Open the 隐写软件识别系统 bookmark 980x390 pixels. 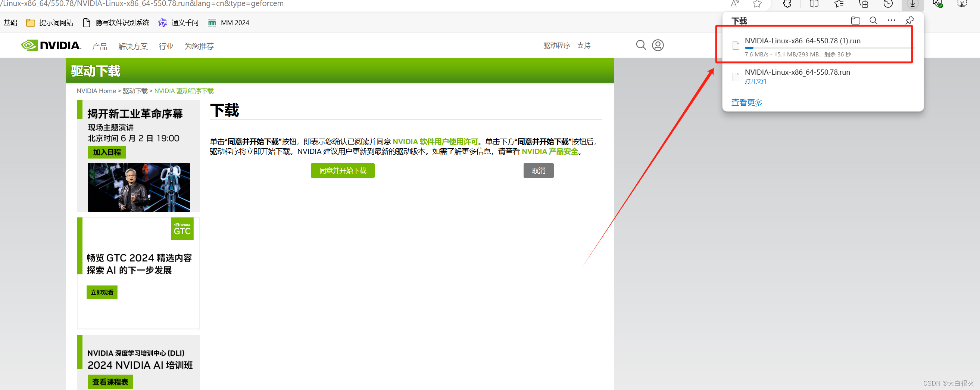pos(116,23)
